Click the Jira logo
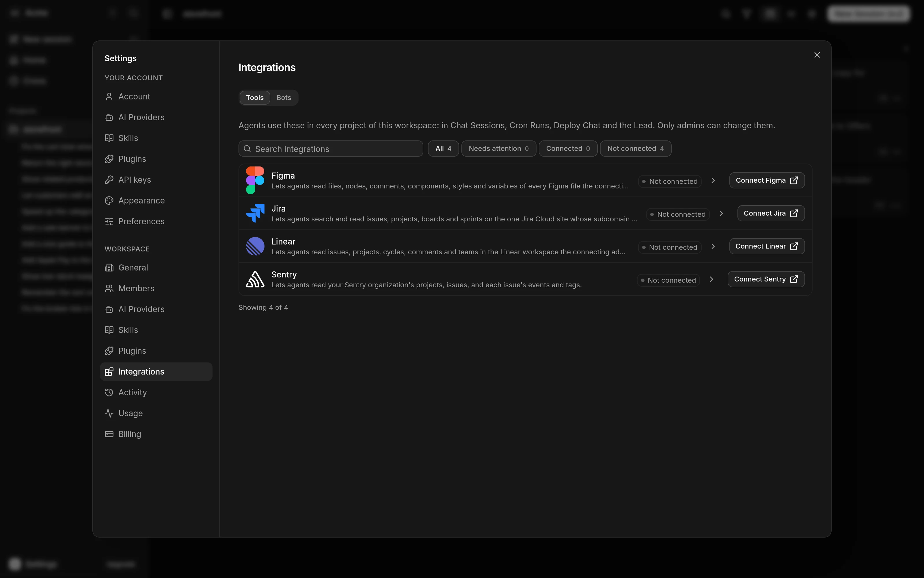Image resolution: width=924 pixels, height=578 pixels. tap(255, 213)
